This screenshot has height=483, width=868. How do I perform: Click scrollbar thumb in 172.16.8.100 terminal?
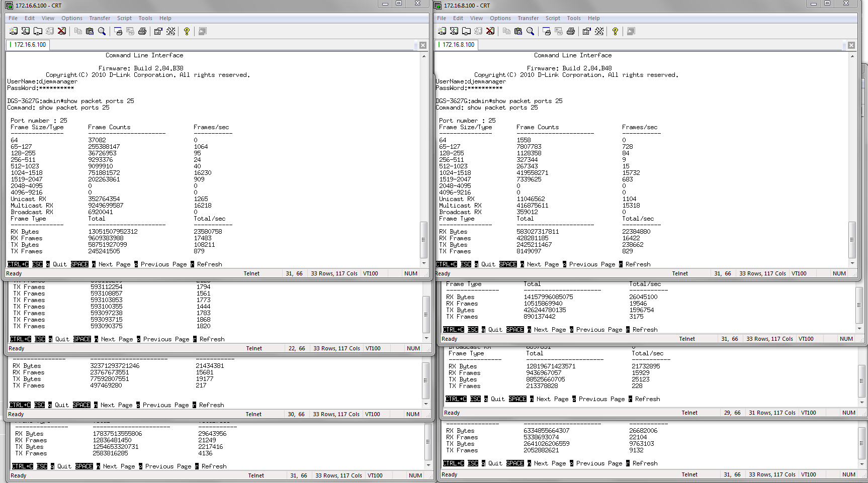(x=852, y=240)
